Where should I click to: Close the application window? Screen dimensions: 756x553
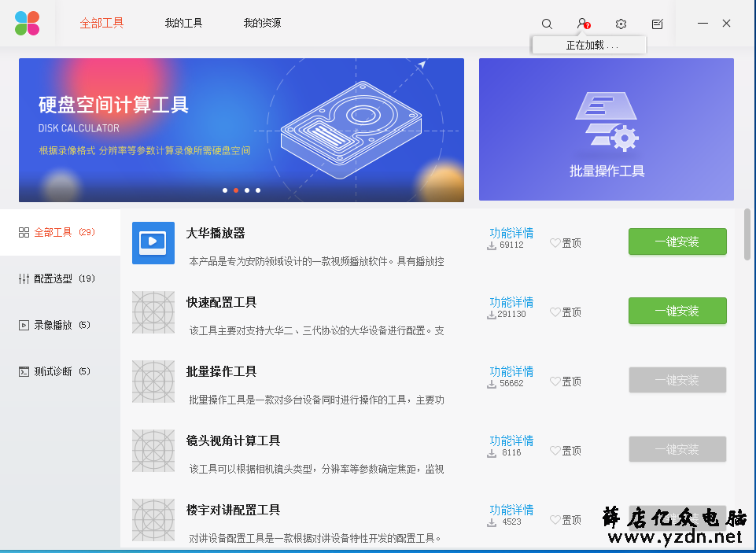coord(727,23)
